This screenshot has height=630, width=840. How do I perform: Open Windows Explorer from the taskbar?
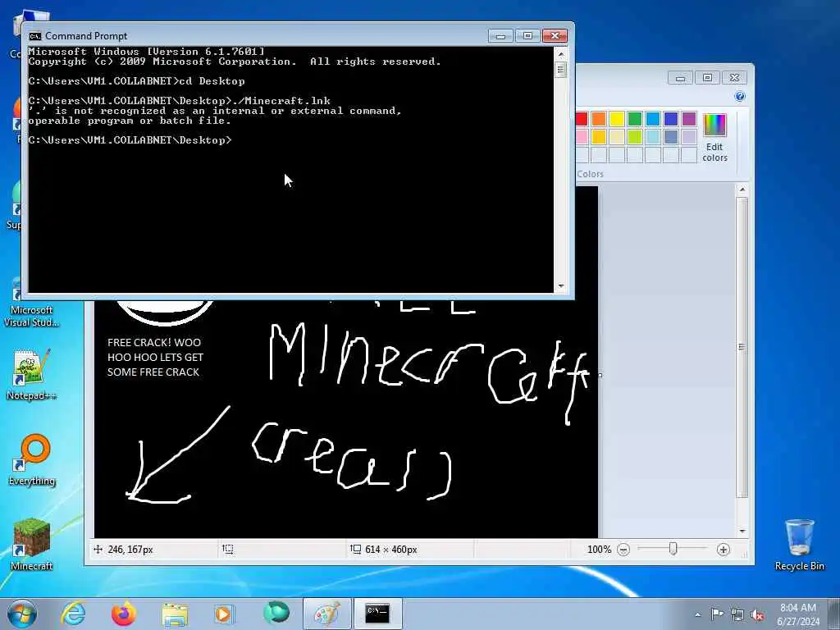pyautogui.click(x=175, y=614)
